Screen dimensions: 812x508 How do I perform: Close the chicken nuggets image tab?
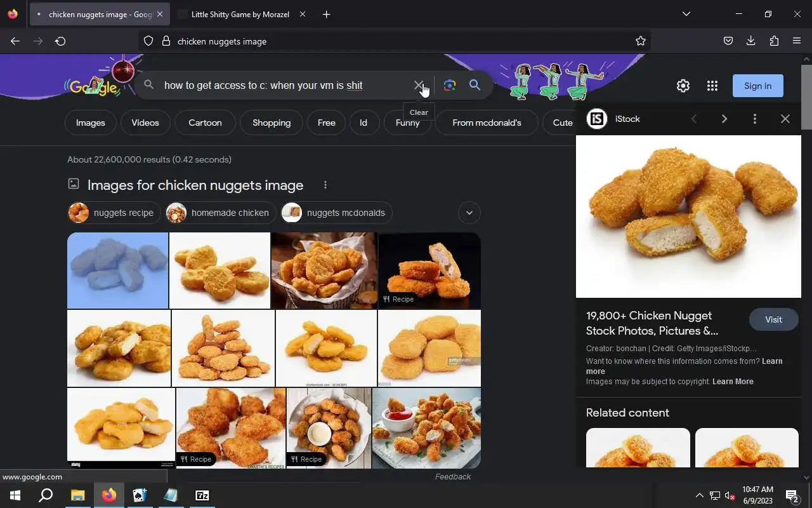pos(160,14)
